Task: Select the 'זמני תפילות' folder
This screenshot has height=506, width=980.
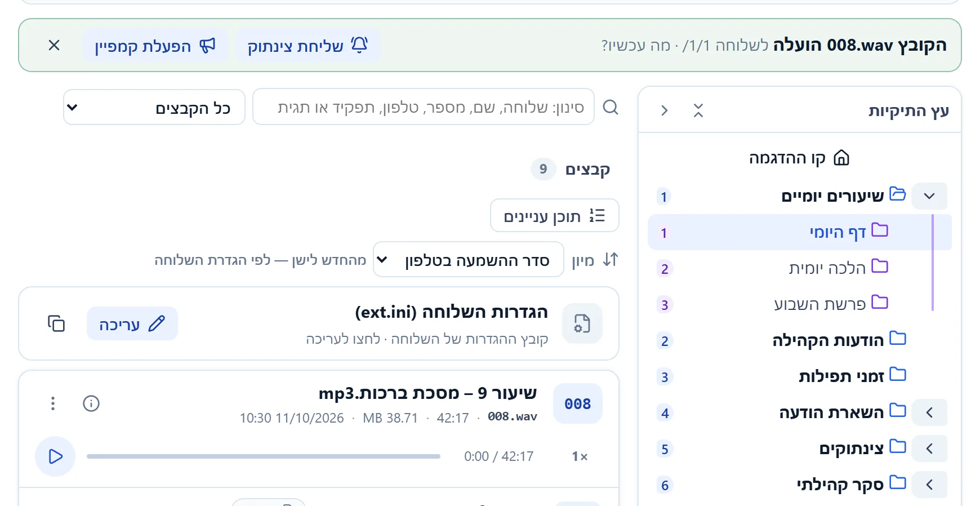Action: pyautogui.click(x=852, y=376)
